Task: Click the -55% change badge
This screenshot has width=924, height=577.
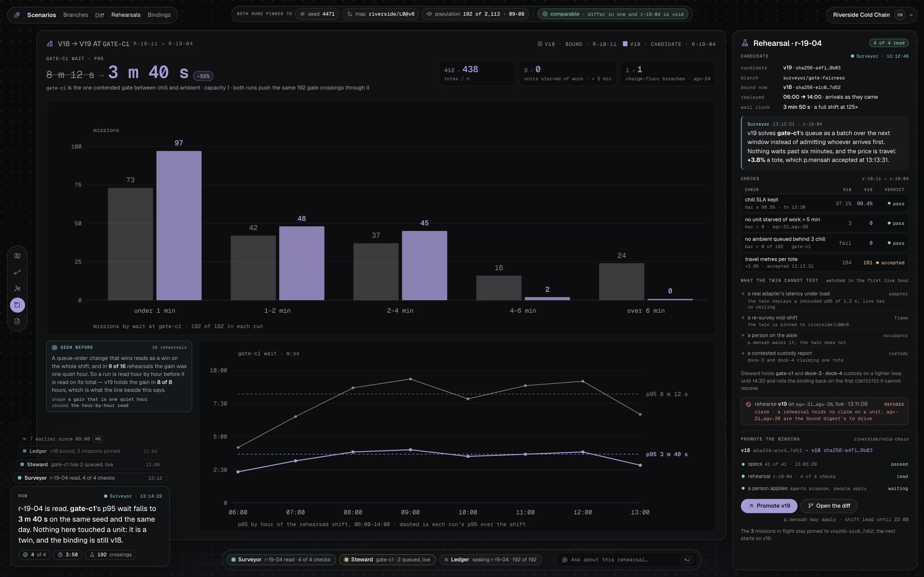Action: 203,76
